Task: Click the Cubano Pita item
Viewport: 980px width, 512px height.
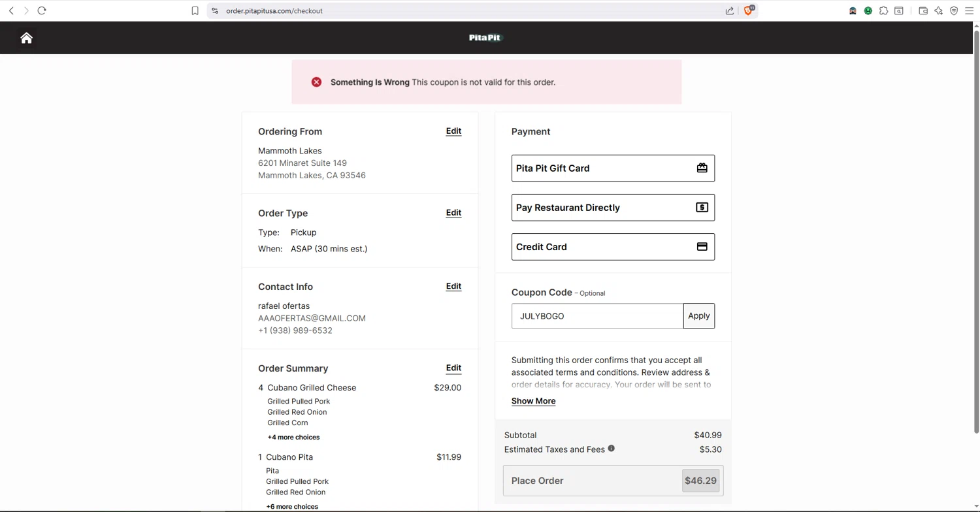Action: click(289, 456)
